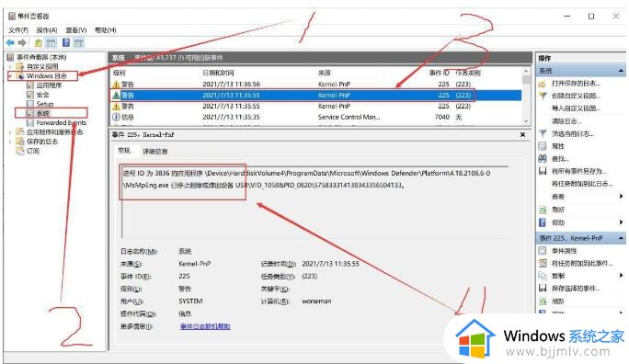Viewport: 629px width, 364px height.
Task: Select 事件查看器 (本地) root node
Action: (x=41, y=57)
